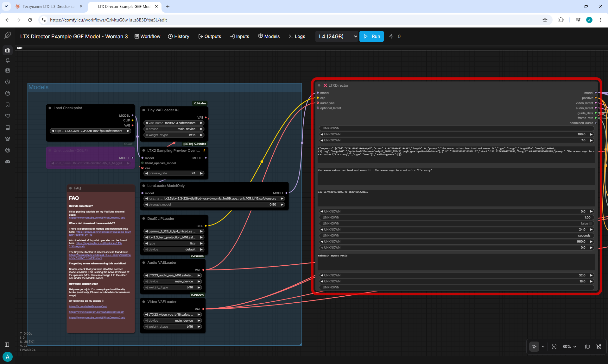The height and width of the screenshot is (364, 608).
Task: Collapse the FAQ note via its dot
Action: [70, 188]
